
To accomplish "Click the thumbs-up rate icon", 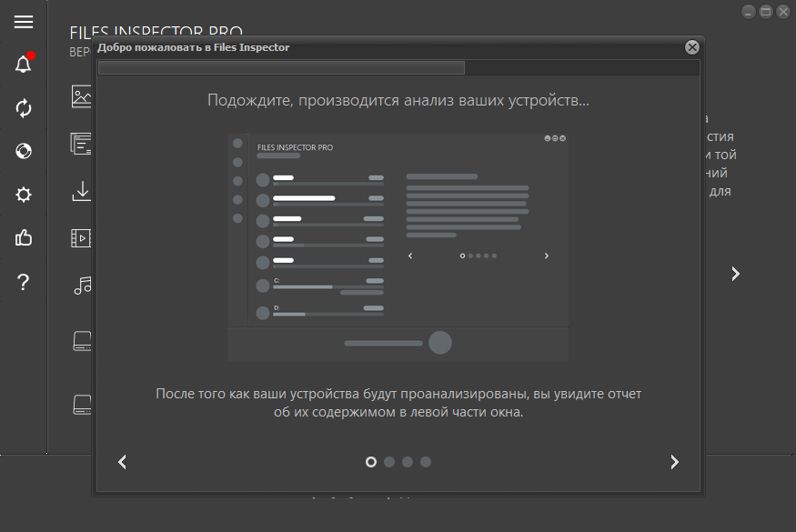I will coord(24,237).
